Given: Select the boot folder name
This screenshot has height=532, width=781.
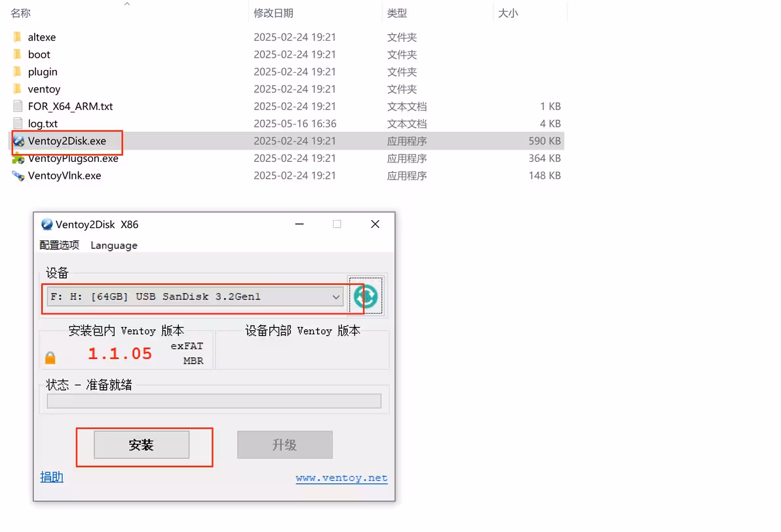Looking at the screenshot, I should point(39,54).
